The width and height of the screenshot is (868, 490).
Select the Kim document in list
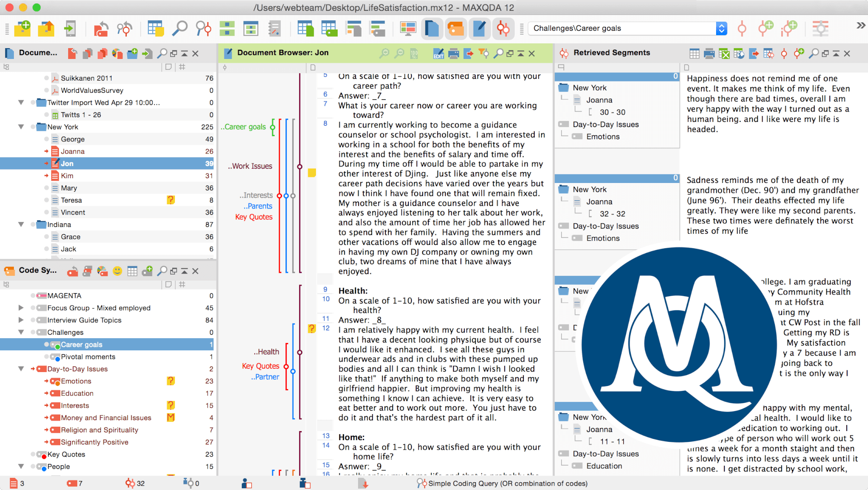coord(67,176)
